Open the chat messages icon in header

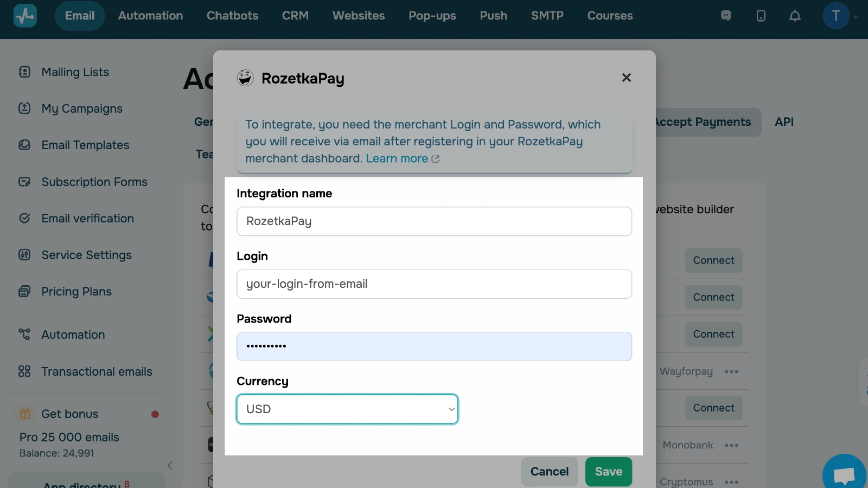pyautogui.click(x=726, y=16)
